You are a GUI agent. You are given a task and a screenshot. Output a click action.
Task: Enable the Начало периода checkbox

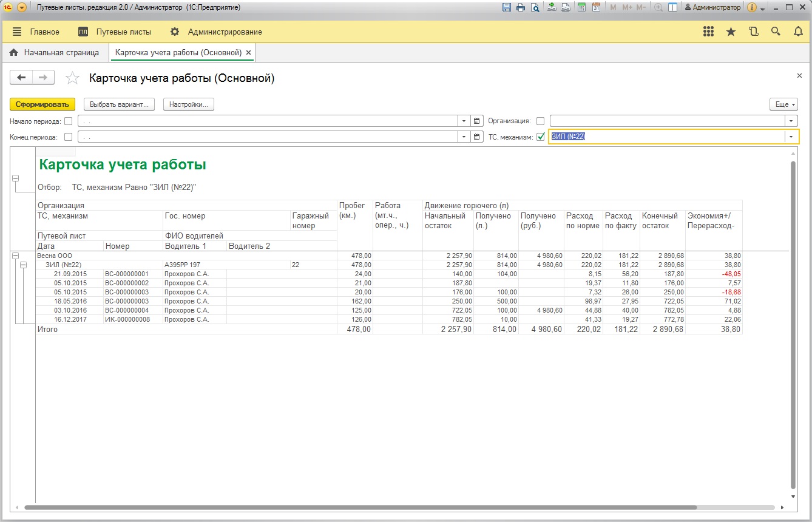point(68,121)
